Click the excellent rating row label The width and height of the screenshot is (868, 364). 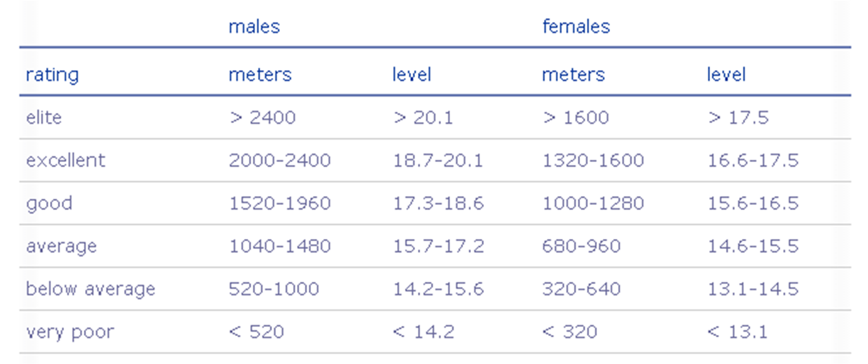point(65,161)
